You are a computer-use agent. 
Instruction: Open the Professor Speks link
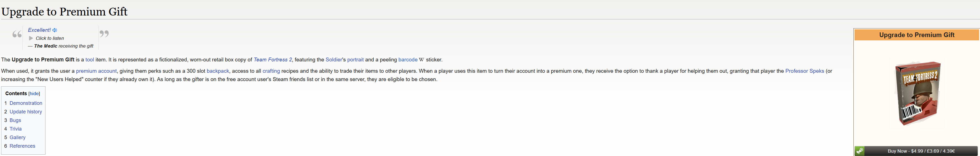805,71
